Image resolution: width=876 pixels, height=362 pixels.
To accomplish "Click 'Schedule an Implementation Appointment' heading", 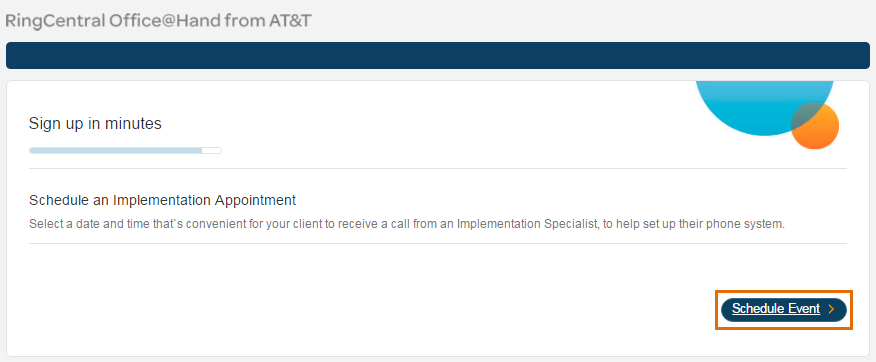I will pos(162,200).
